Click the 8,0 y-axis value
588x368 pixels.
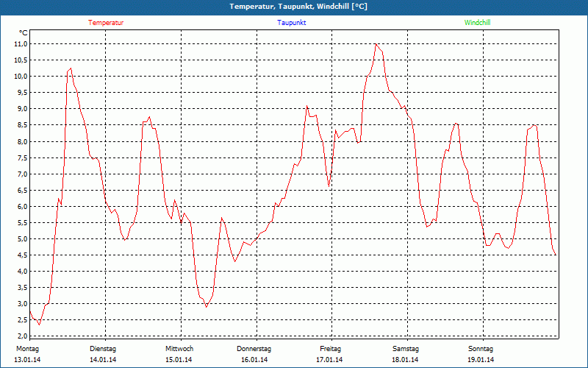coord(23,141)
